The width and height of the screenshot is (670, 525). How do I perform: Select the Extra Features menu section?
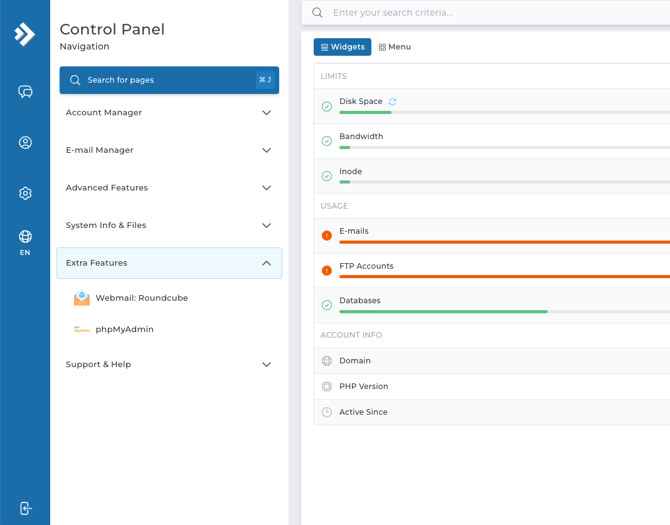coord(169,263)
